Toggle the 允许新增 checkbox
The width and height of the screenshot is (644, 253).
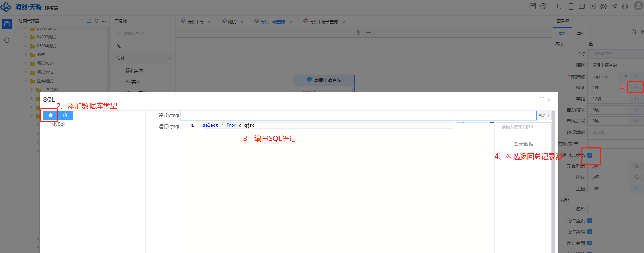tap(590, 232)
